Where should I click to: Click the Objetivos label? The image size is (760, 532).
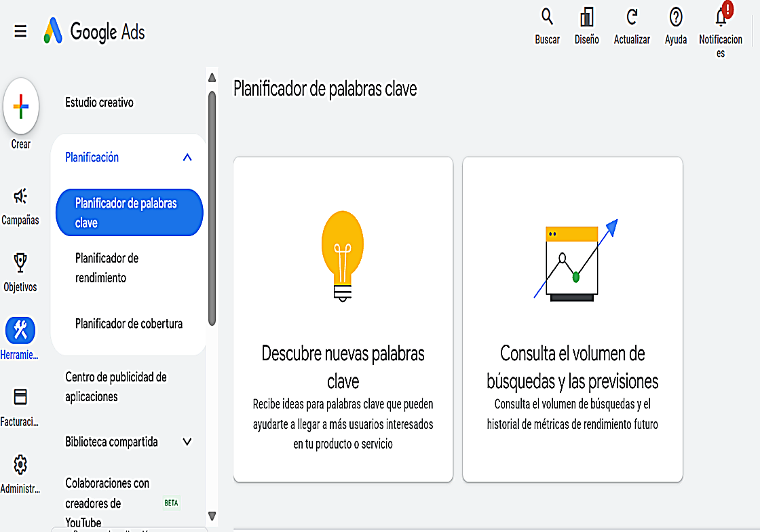[20, 287]
